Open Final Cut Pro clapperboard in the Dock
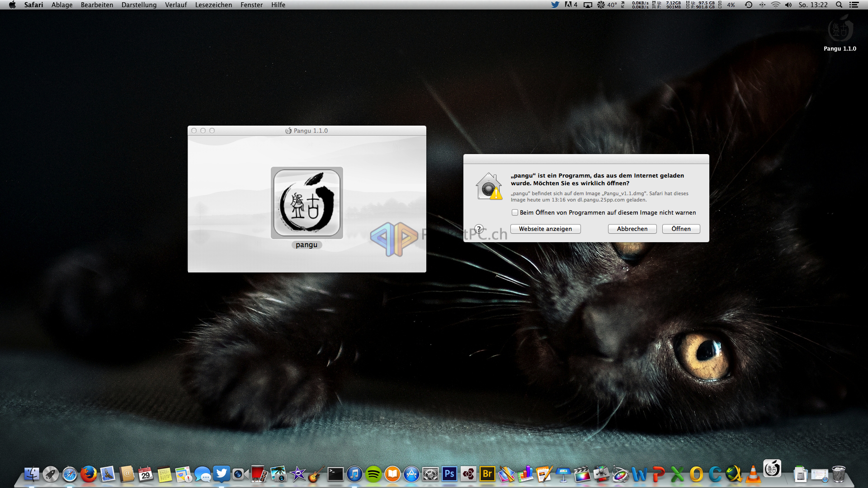 point(582,474)
